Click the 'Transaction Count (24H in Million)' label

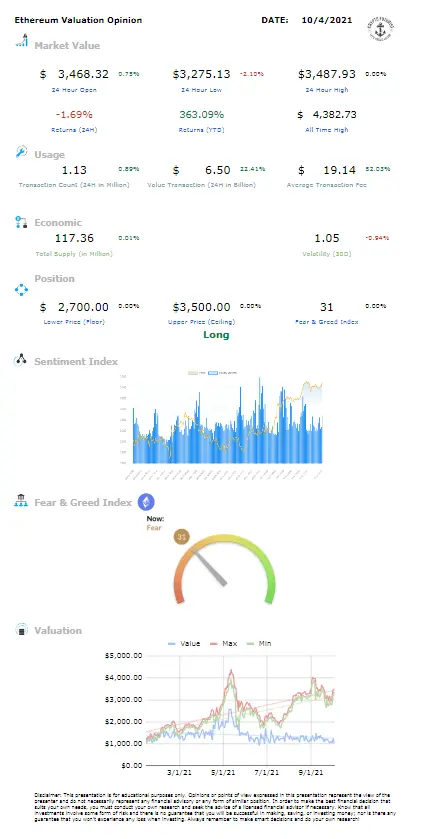[74, 185]
